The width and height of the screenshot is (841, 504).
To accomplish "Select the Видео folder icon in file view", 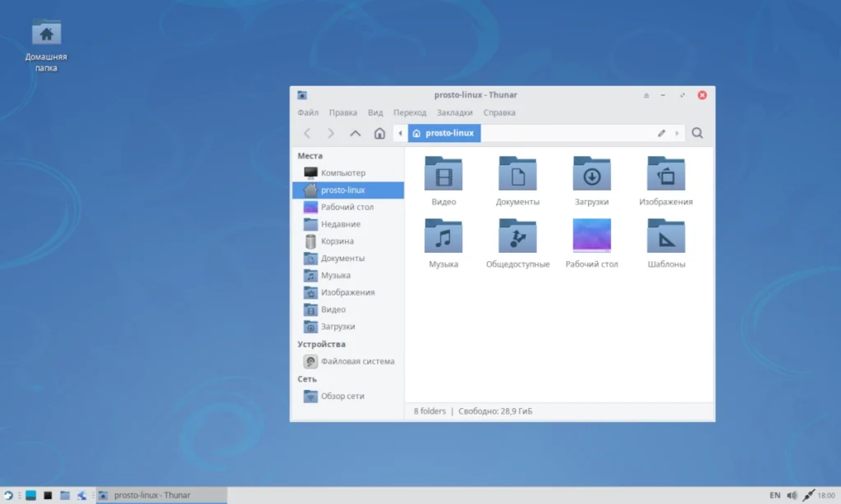I will [x=443, y=173].
